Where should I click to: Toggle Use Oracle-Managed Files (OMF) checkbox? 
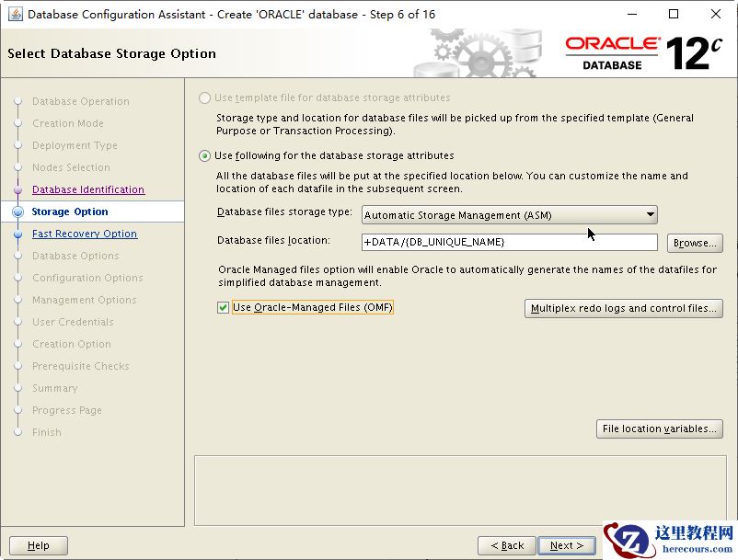(223, 307)
